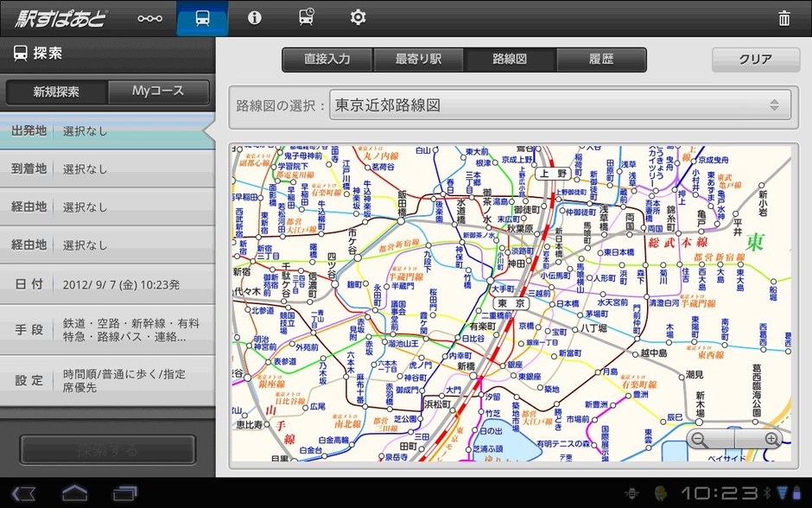Screen dimensions: 812x508
Task: Open the information icon
Action: [x=254, y=18]
